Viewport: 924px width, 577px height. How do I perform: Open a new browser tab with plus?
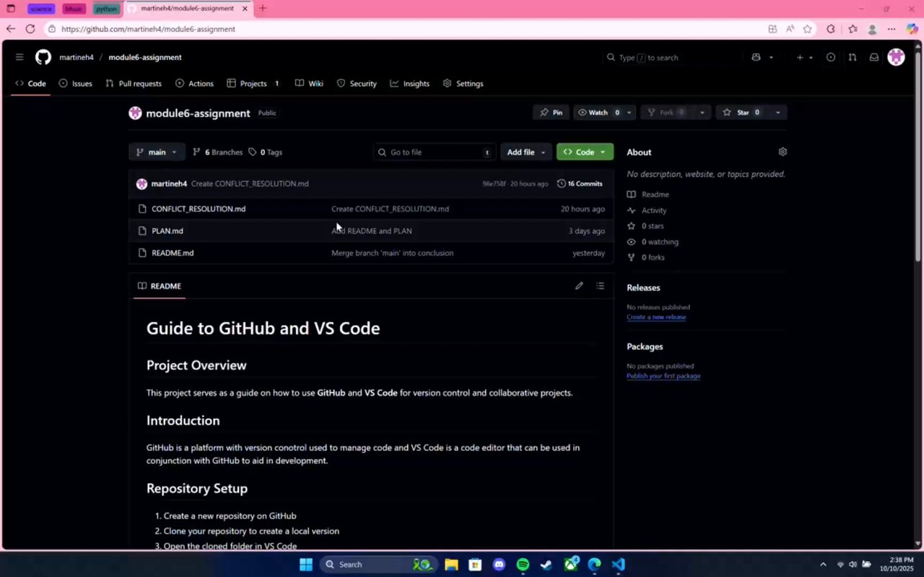(x=262, y=9)
